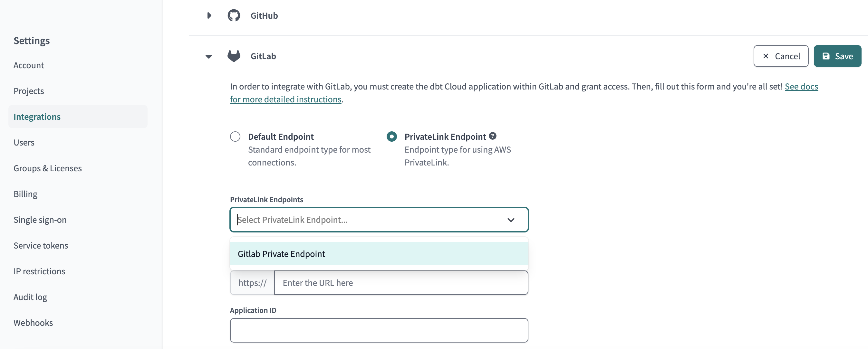The image size is (868, 349).
Task: Enter URL in the https field
Action: tap(401, 282)
